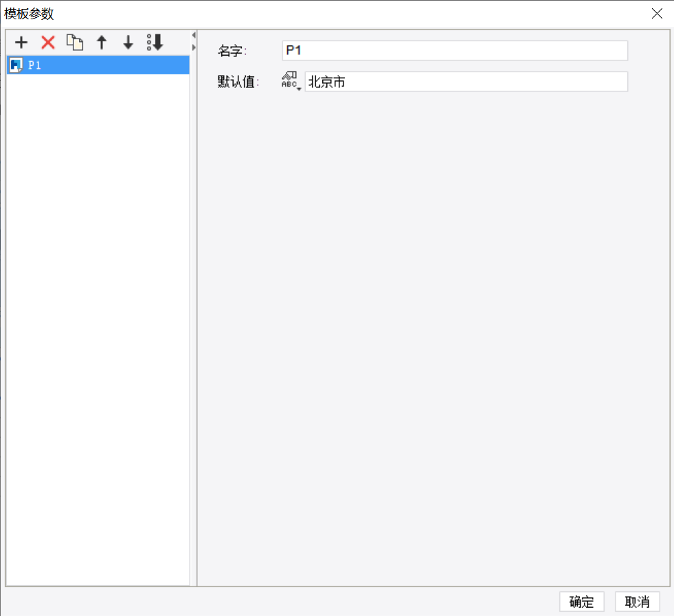
Task: Click the P1 parameter file icon
Action: [16, 65]
